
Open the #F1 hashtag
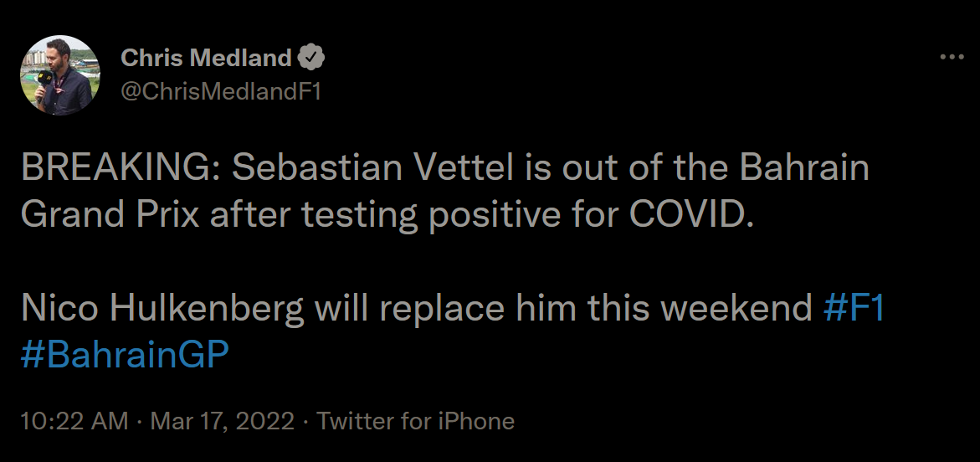click(x=853, y=308)
